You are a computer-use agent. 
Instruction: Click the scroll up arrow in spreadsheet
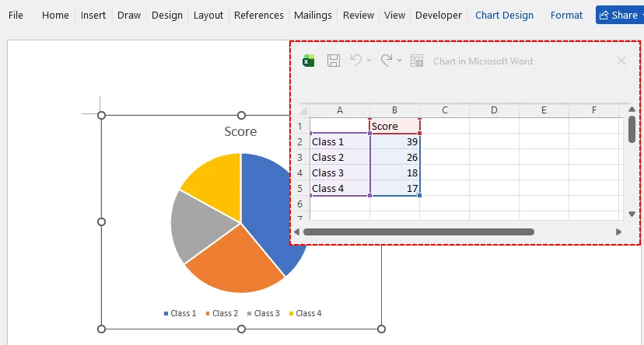click(632, 109)
